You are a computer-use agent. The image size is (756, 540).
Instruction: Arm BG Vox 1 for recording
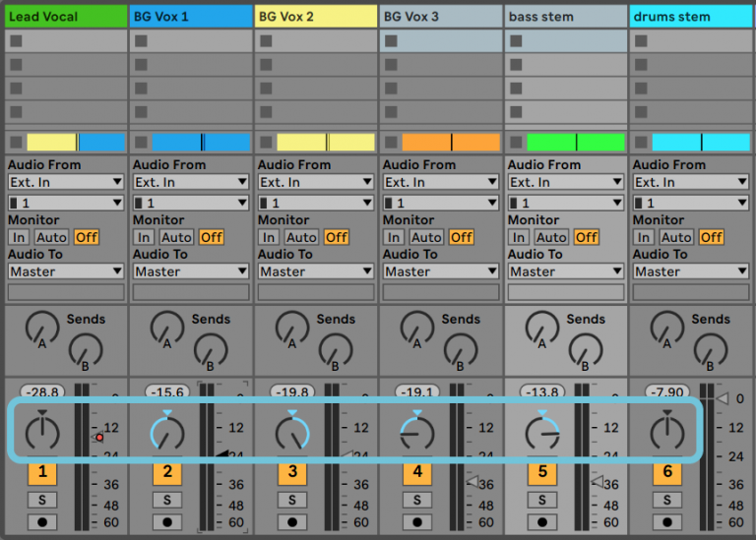tap(167, 522)
